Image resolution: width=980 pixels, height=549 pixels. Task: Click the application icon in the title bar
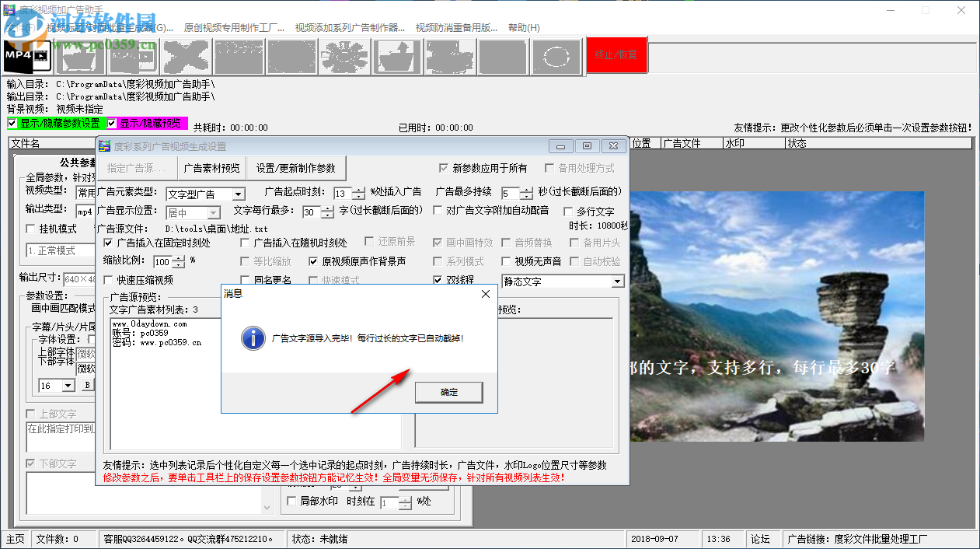(8, 8)
